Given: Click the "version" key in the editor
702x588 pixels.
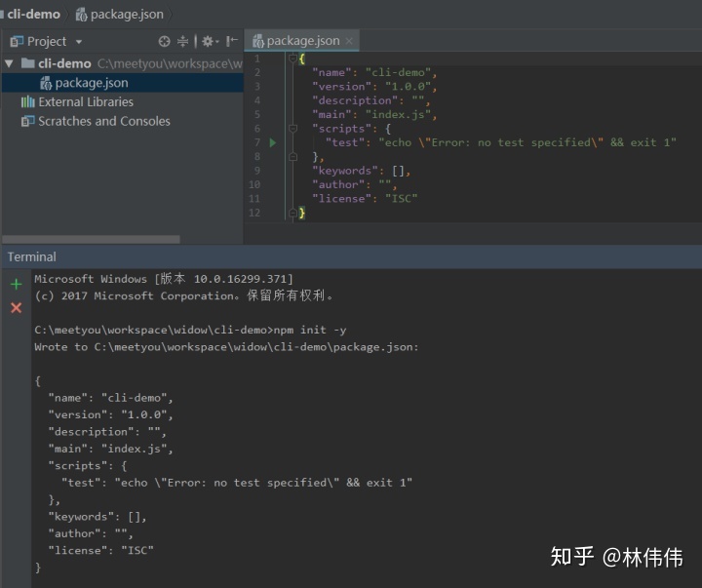Looking at the screenshot, I should click(342, 87).
